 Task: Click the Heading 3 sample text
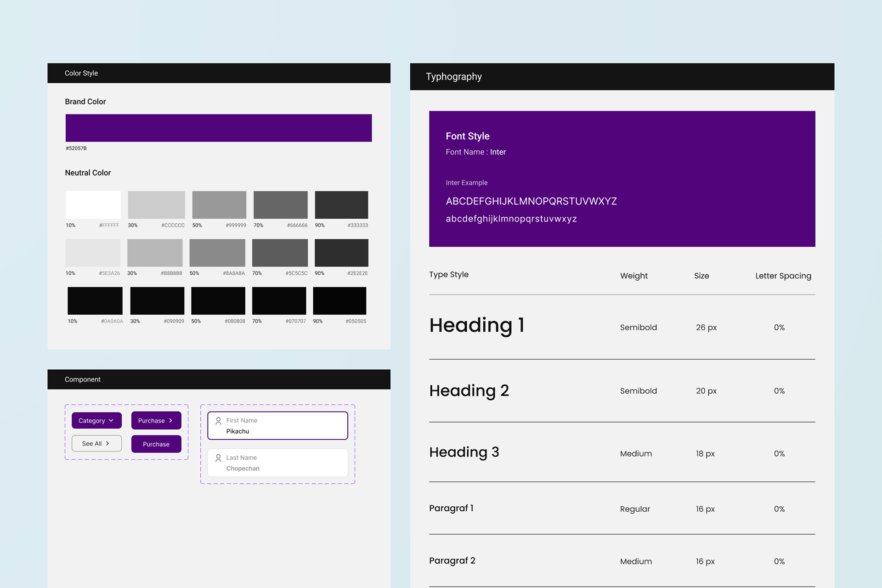(x=464, y=452)
